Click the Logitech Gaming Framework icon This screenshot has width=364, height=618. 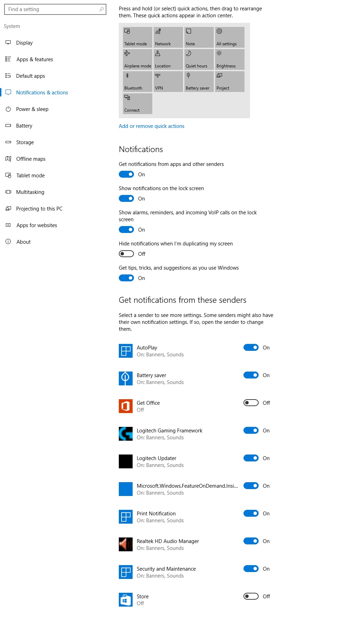tap(126, 434)
